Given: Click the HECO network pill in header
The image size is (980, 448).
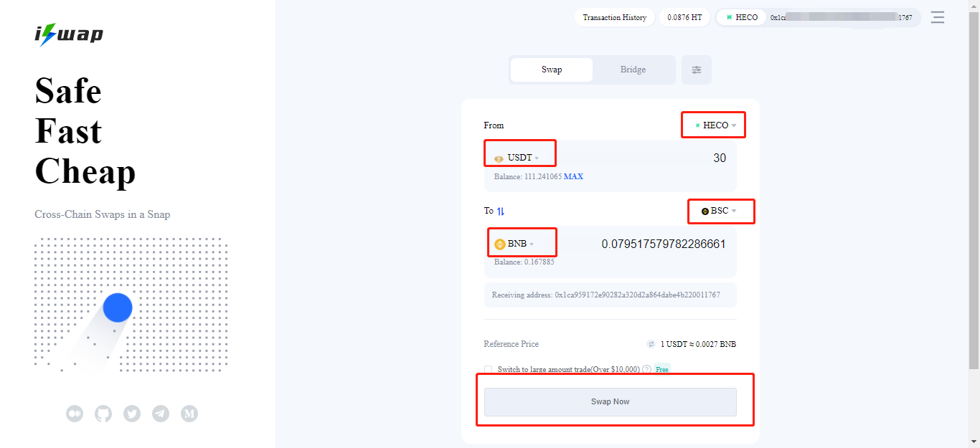Looking at the screenshot, I should click(x=742, y=17).
